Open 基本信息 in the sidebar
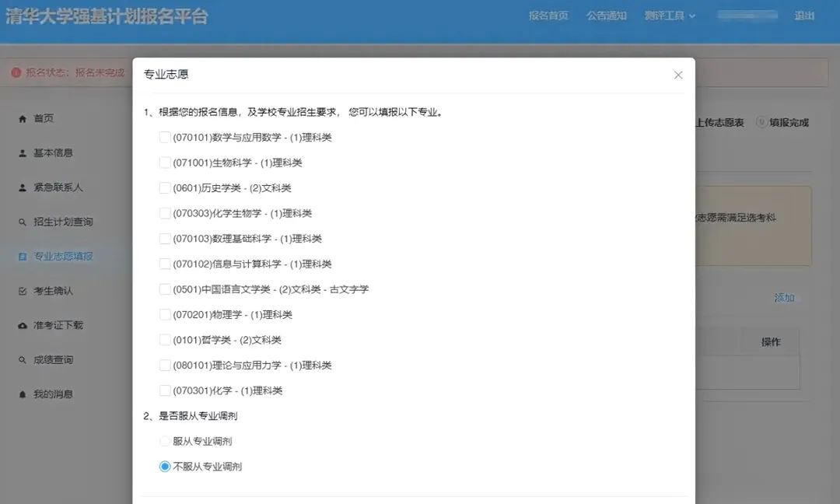The height and width of the screenshot is (504, 840). [x=53, y=152]
